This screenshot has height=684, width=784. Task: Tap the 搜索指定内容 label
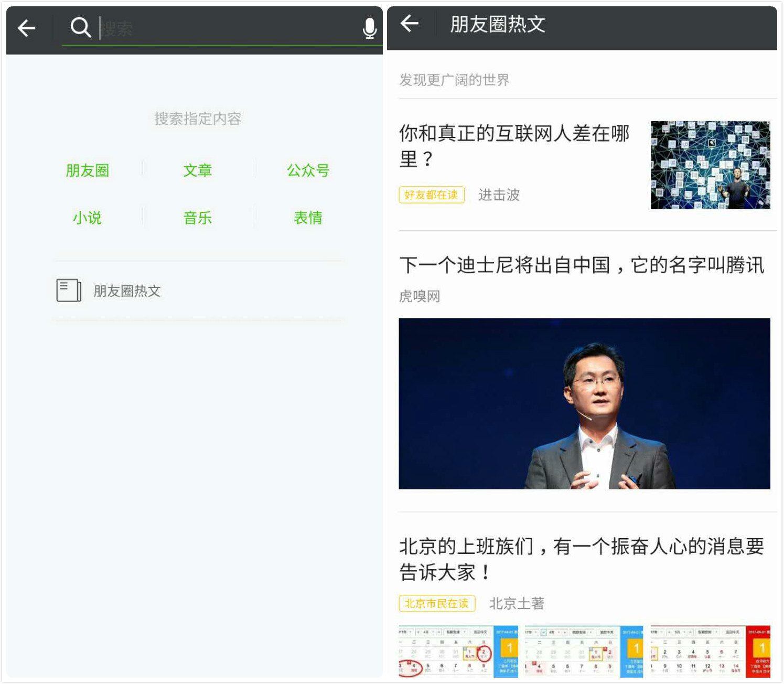click(198, 119)
